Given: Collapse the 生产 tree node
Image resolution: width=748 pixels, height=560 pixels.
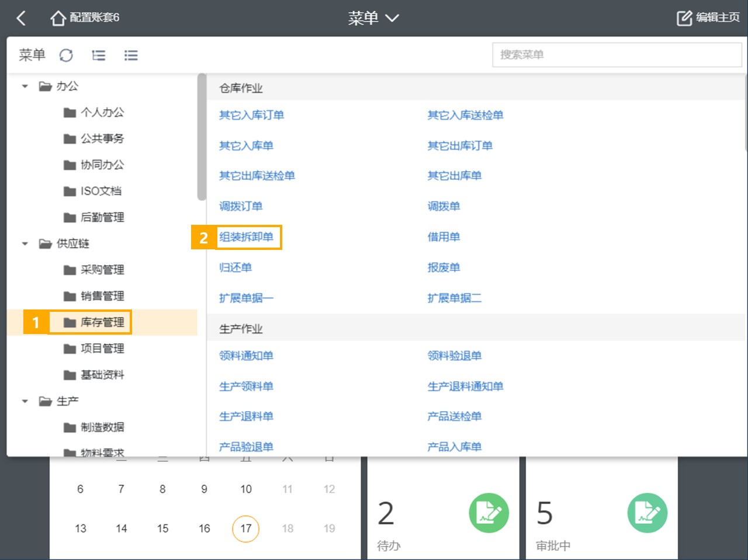Looking at the screenshot, I should click(x=25, y=401).
